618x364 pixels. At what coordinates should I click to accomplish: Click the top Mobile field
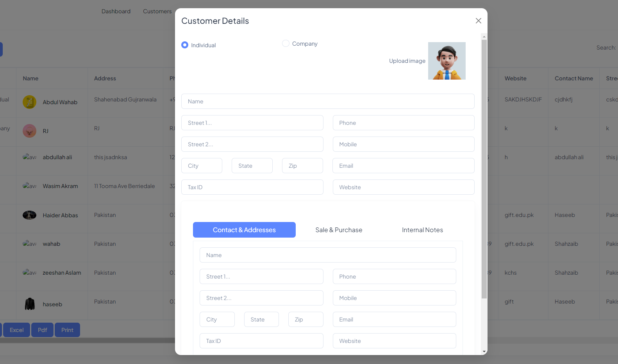point(404,144)
